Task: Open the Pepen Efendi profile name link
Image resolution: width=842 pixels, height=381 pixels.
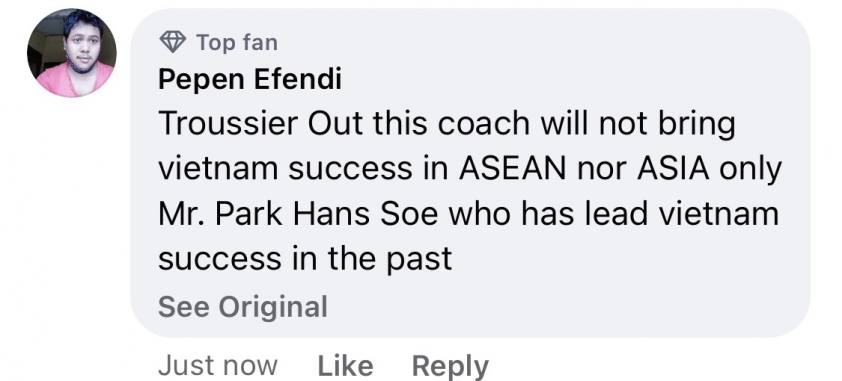Action: (x=250, y=80)
